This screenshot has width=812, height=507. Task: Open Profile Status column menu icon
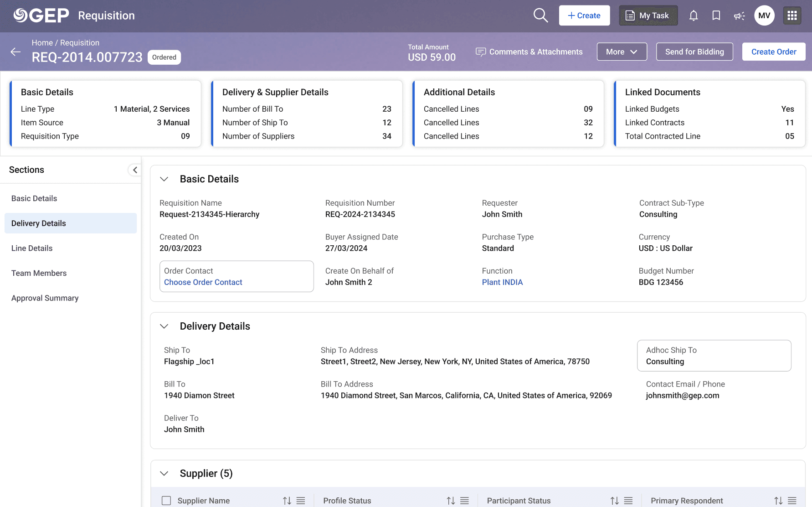point(464,501)
